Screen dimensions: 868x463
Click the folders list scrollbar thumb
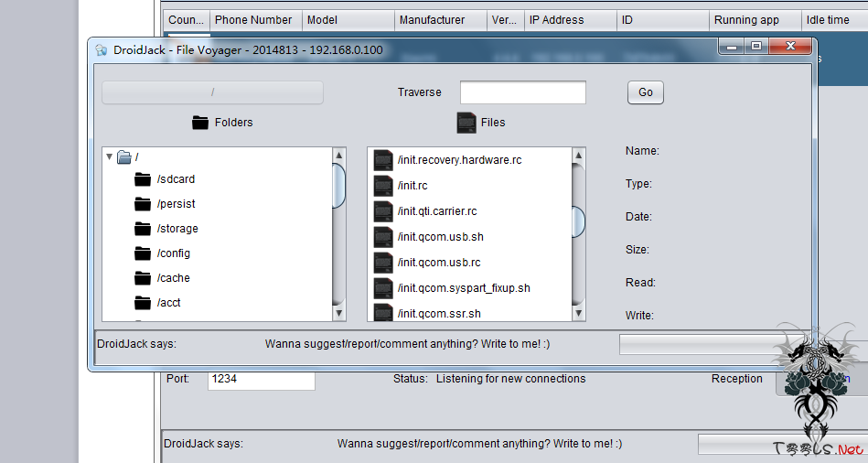[339, 186]
